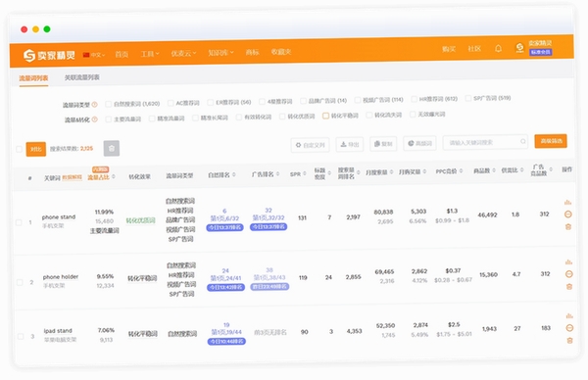Open trend chart for ipad stand row
Image resolution: width=588 pixels, height=380 pixels.
point(569,316)
